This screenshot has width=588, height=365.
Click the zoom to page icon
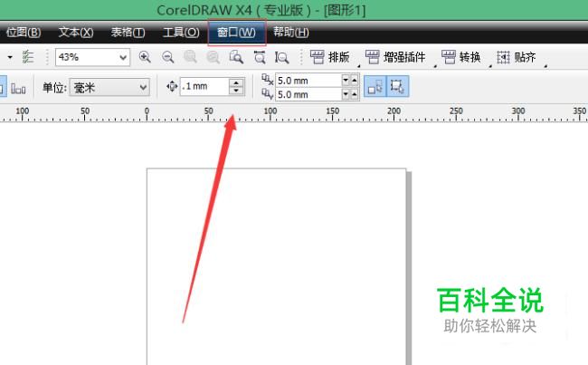[236, 57]
